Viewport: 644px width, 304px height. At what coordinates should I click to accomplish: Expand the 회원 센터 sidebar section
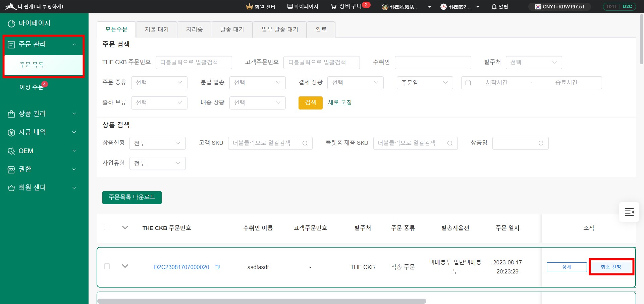coord(74,188)
